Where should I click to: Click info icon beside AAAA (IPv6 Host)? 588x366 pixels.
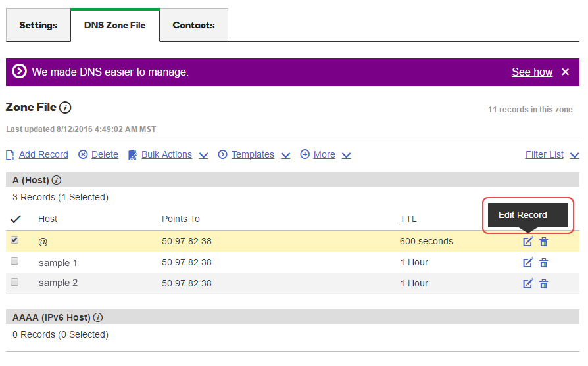(98, 317)
